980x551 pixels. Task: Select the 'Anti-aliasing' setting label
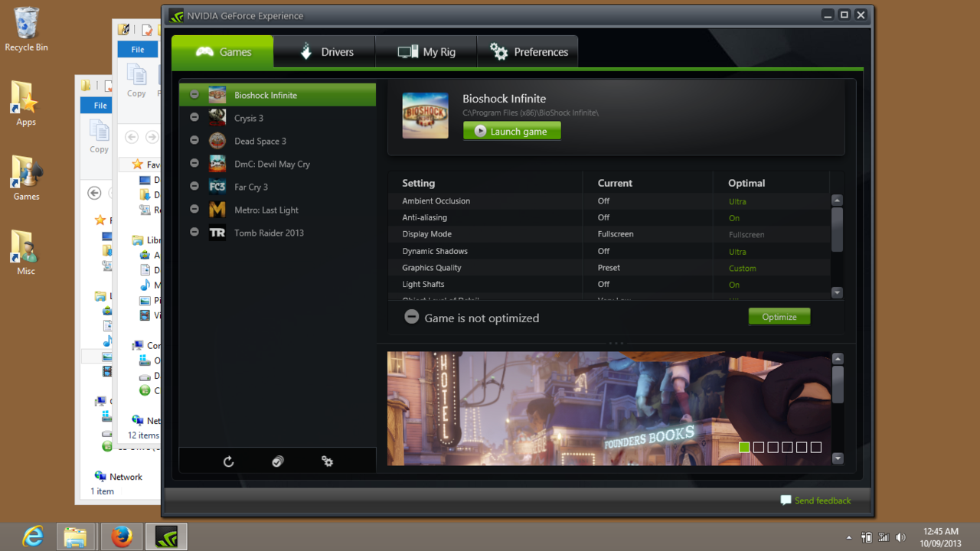[425, 217]
